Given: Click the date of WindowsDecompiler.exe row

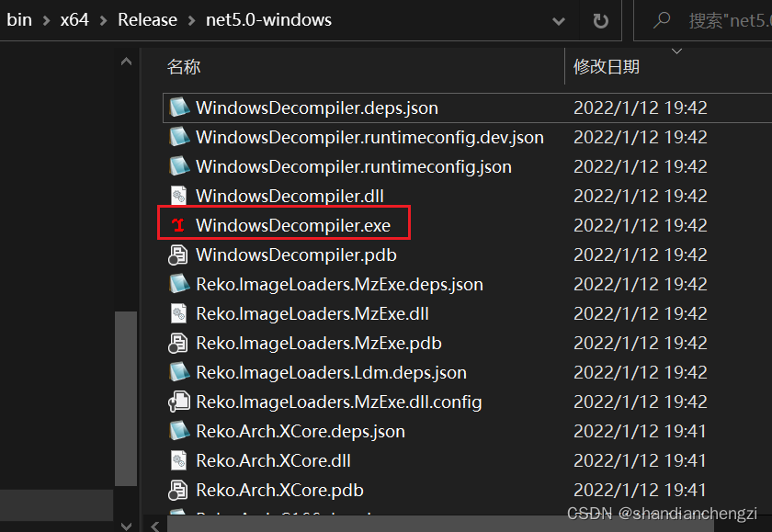Looking at the screenshot, I should tap(640, 225).
